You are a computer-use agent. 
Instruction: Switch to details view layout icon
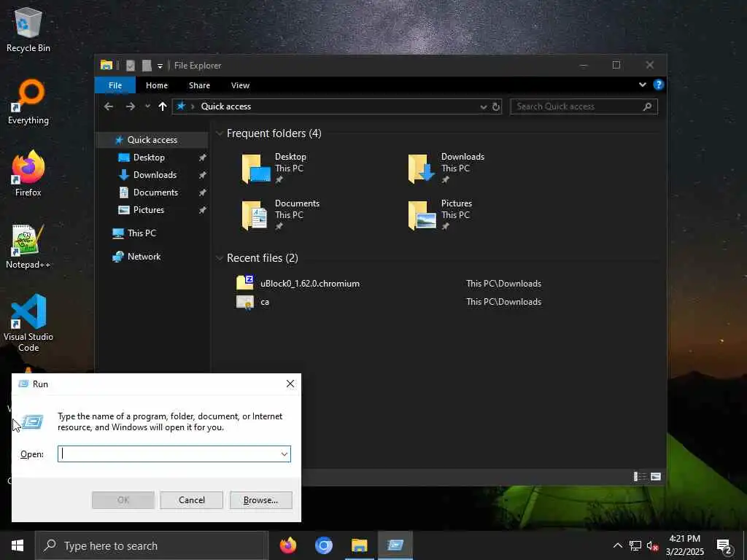pyautogui.click(x=639, y=477)
